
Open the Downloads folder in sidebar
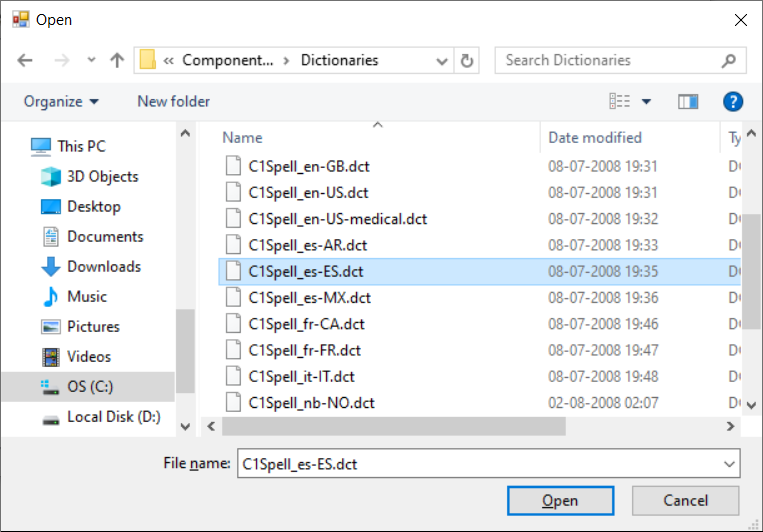click(x=103, y=267)
